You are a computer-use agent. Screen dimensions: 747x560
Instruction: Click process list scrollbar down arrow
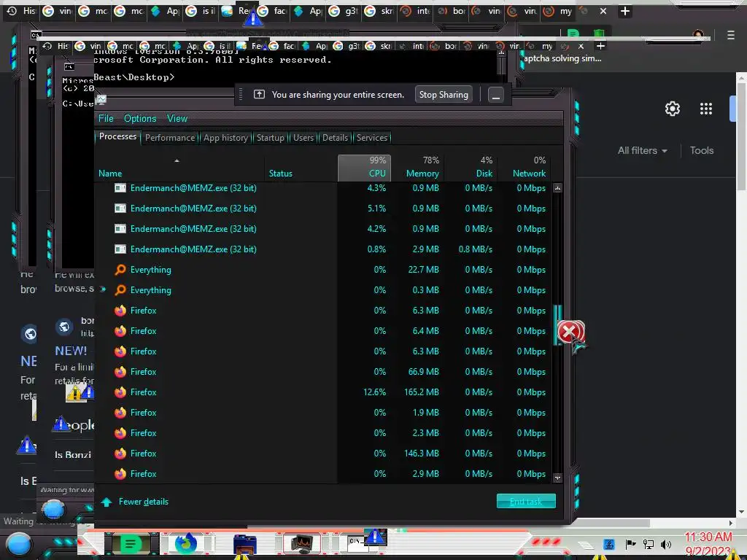[x=557, y=478]
